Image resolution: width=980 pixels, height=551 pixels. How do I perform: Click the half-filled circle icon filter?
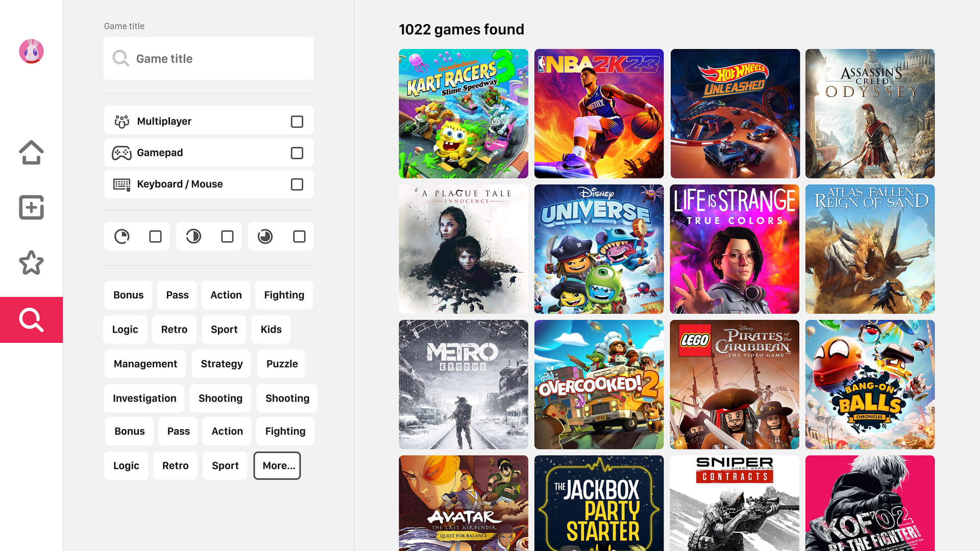pyautogui.click(x=193, y=236)
